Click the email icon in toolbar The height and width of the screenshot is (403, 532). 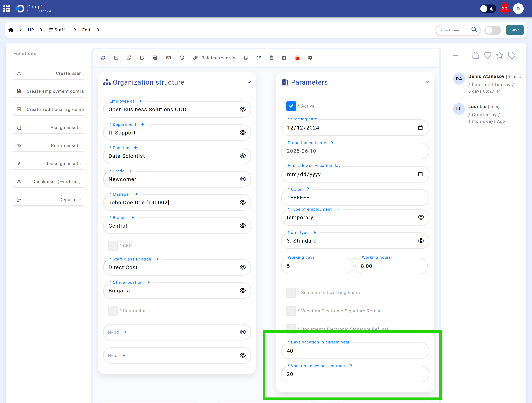(x=168, y=58)
